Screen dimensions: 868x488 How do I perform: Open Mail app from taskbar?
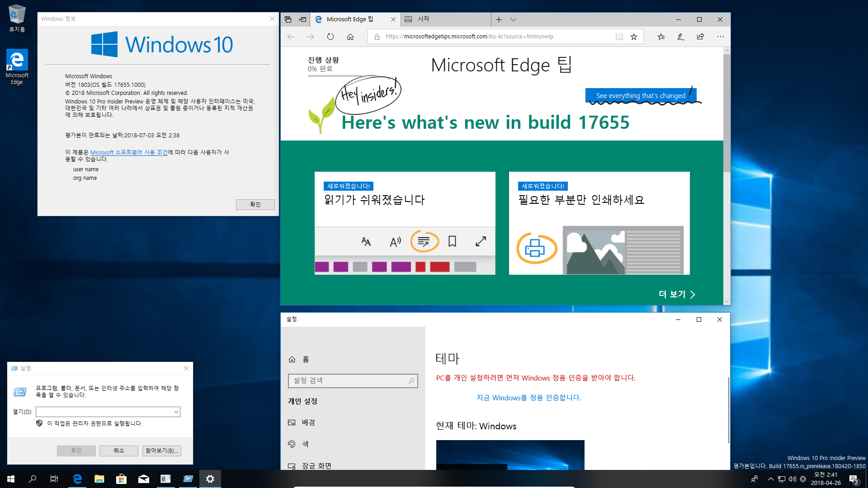(143, 479)
